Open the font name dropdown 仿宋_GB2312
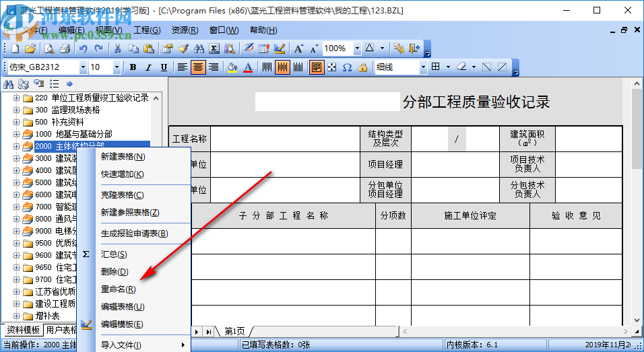 pos(83,67)
